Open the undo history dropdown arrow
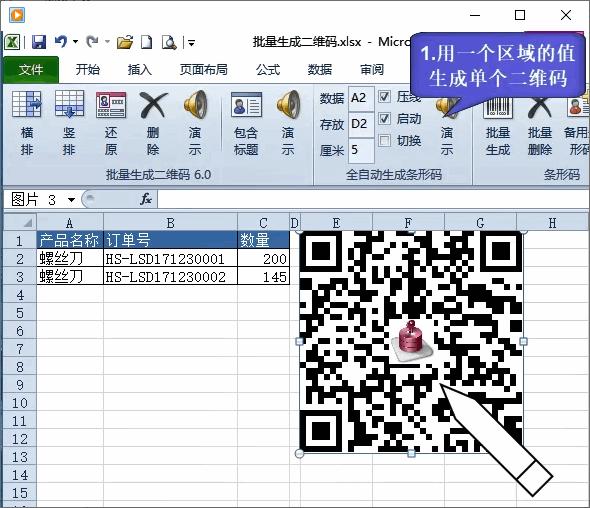Viewport: 590px width, 508px height. click(75, 42)
